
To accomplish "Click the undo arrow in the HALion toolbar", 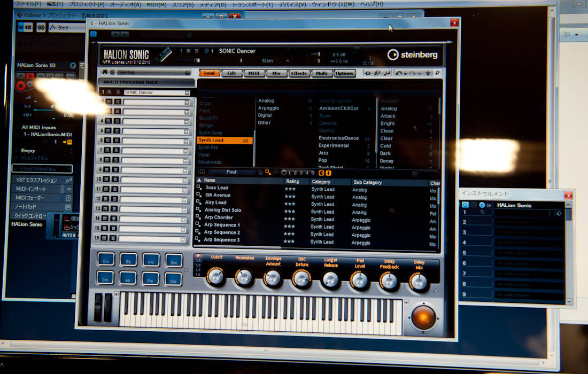I will 399,73.
